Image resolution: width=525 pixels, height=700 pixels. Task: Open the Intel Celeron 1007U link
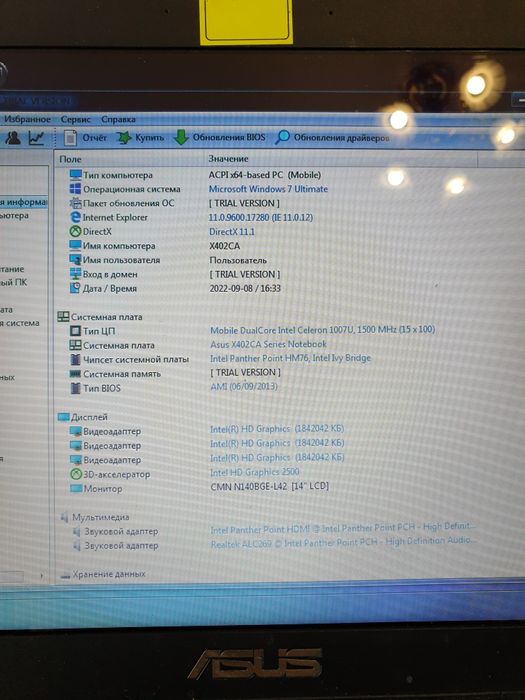coord(322,330)
